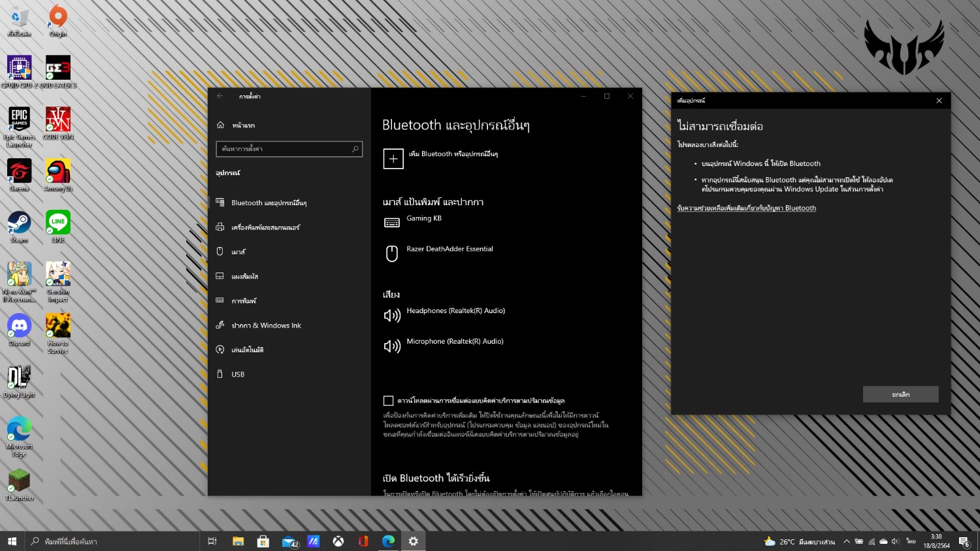
Task: Open How to Survive desktop icon
Action: 58,333
